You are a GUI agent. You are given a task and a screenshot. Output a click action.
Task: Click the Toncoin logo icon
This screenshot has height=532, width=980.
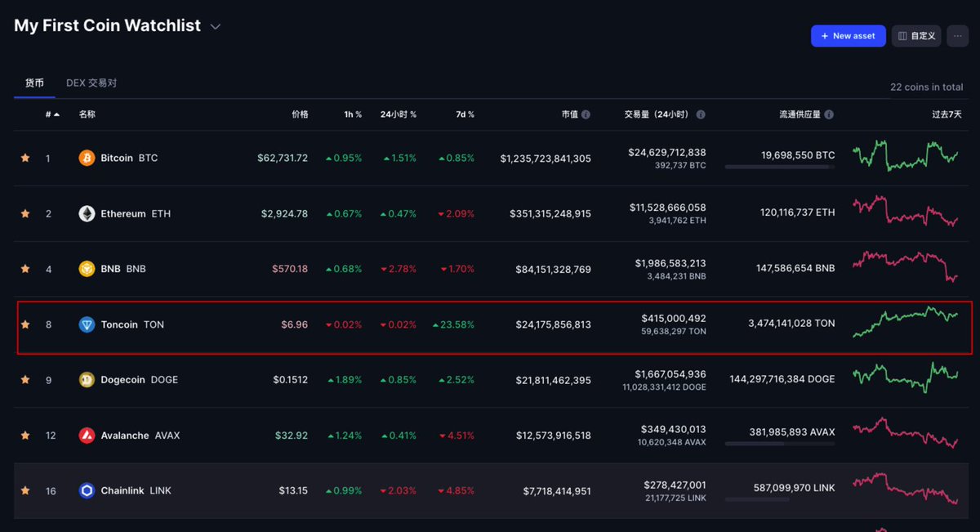pyautogui.click(x=87, y=324)
